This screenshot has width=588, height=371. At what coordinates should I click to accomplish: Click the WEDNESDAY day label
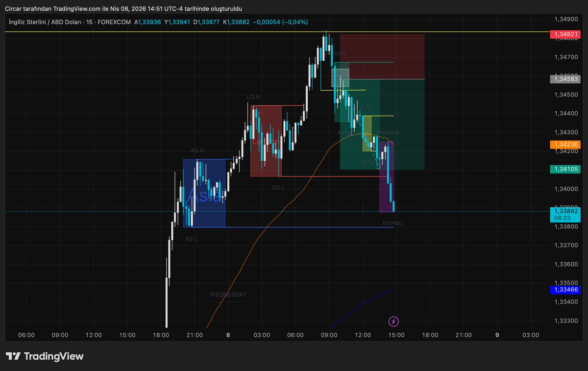point(228,295)
